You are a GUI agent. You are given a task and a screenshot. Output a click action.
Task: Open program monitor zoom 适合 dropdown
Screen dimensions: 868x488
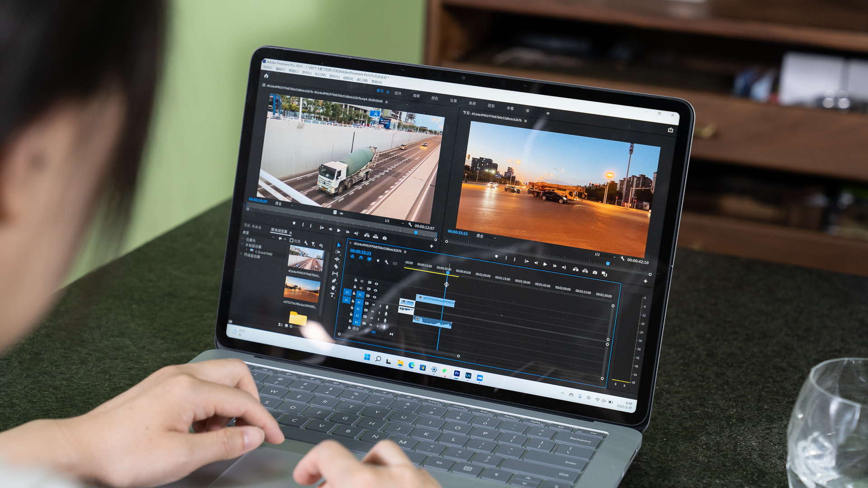click(486, 237)
